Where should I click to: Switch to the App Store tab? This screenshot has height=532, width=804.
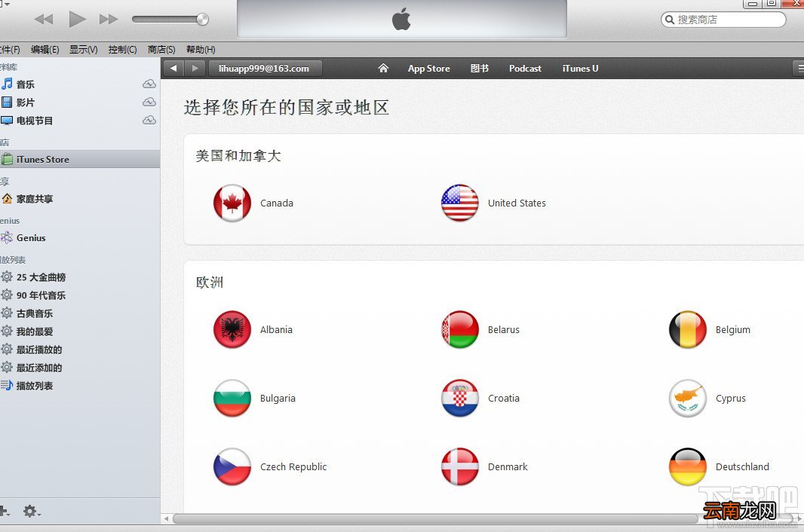[428, 68]
